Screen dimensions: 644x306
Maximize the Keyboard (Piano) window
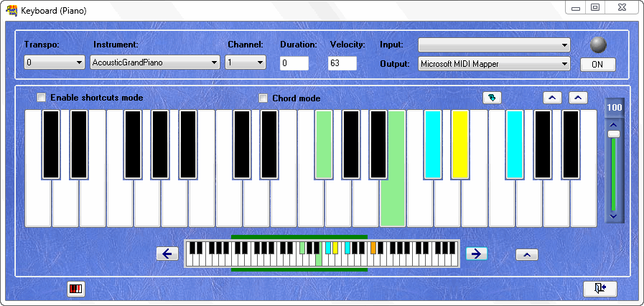[594, 7]
